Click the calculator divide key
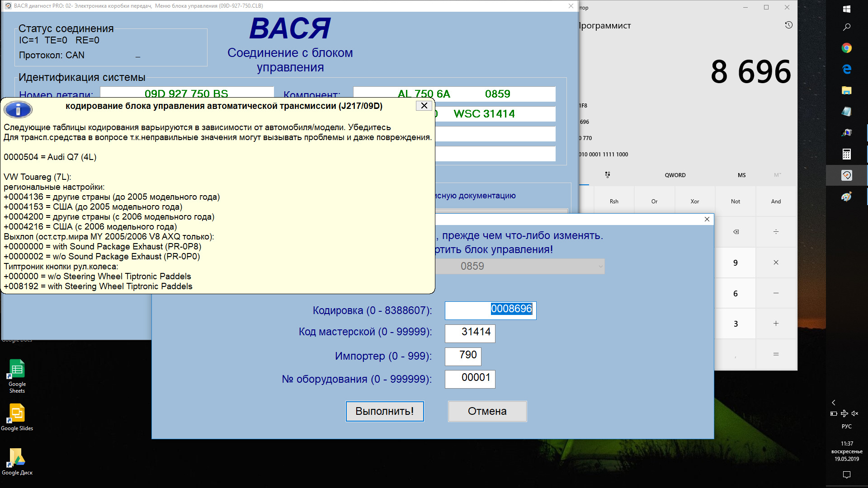The height and width of the screenshot is (488, 868). pos(776,232)
